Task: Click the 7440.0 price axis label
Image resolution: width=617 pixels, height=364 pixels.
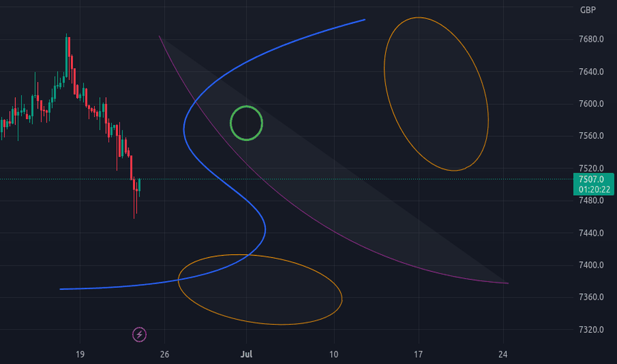Action: 591,233
